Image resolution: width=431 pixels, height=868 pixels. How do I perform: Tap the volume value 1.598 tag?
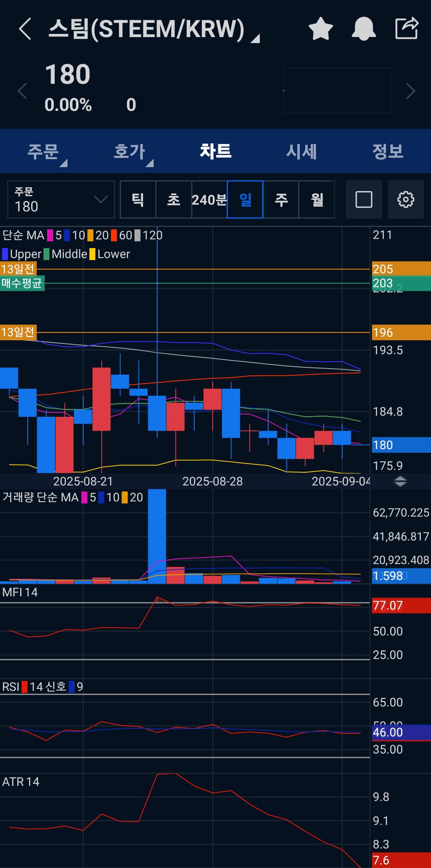click(401, 576)
